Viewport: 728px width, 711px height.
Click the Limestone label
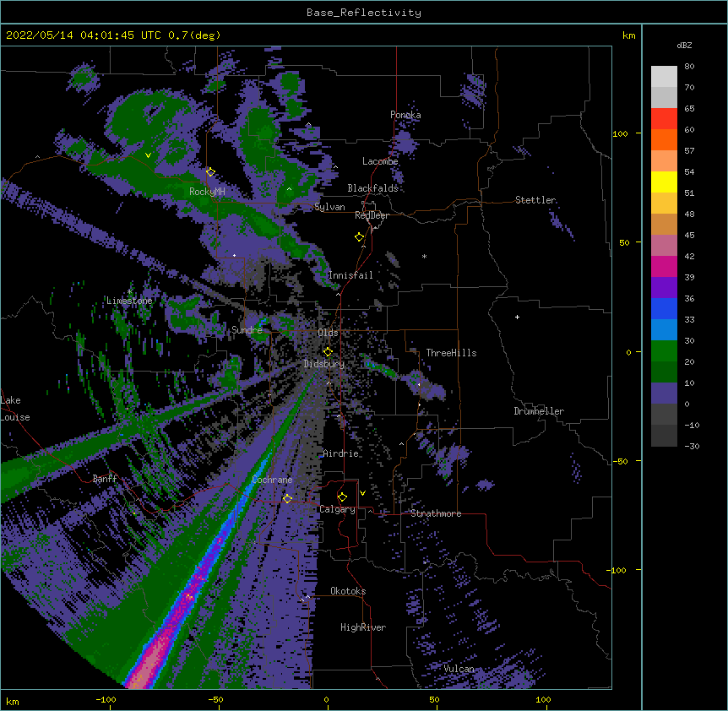coord(129,301)
